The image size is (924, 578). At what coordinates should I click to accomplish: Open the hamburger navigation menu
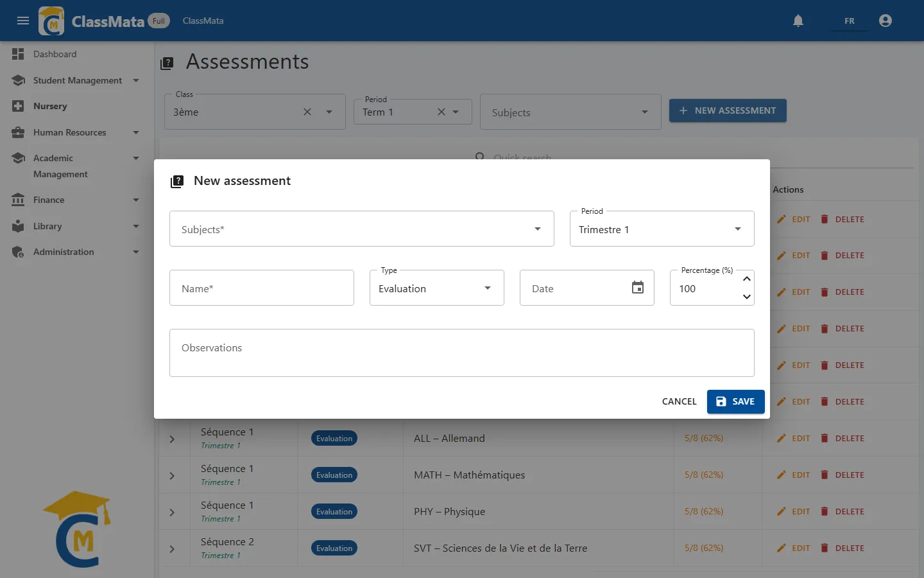coord(23,21)
